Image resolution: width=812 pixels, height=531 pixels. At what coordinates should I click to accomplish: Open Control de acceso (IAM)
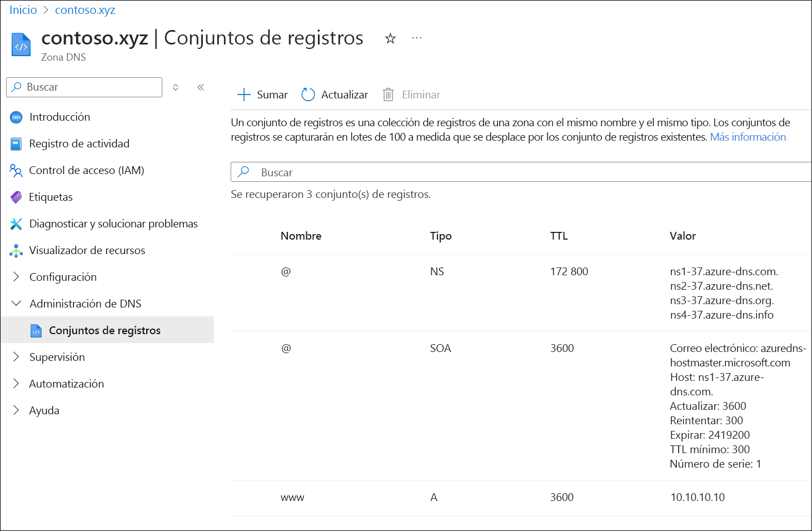[86, 170]
